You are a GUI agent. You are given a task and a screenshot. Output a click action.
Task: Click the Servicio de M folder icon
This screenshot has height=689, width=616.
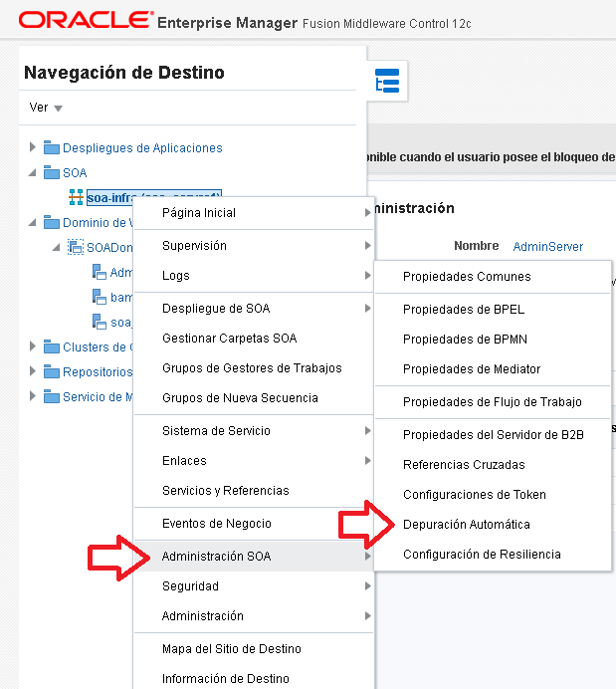pos(52,396)
